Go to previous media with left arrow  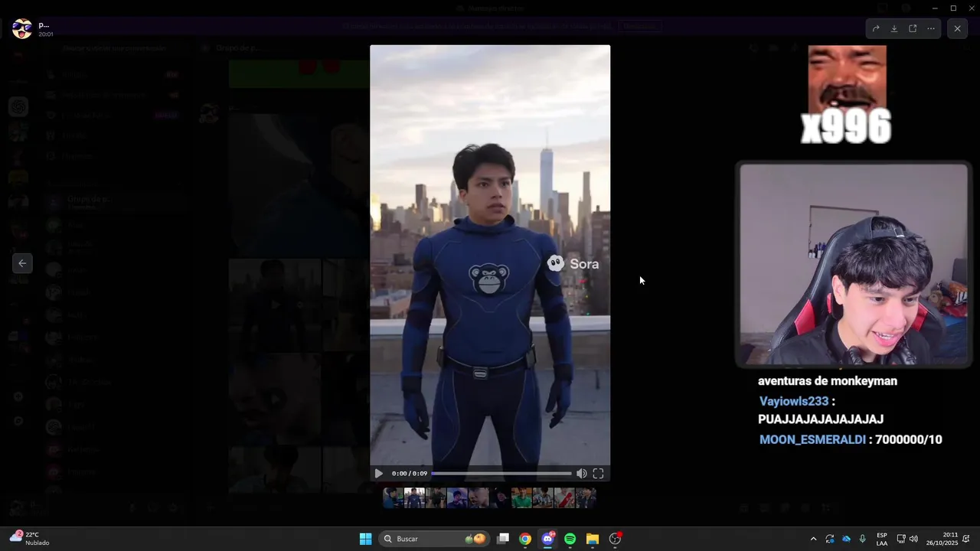tap(22, 263)
